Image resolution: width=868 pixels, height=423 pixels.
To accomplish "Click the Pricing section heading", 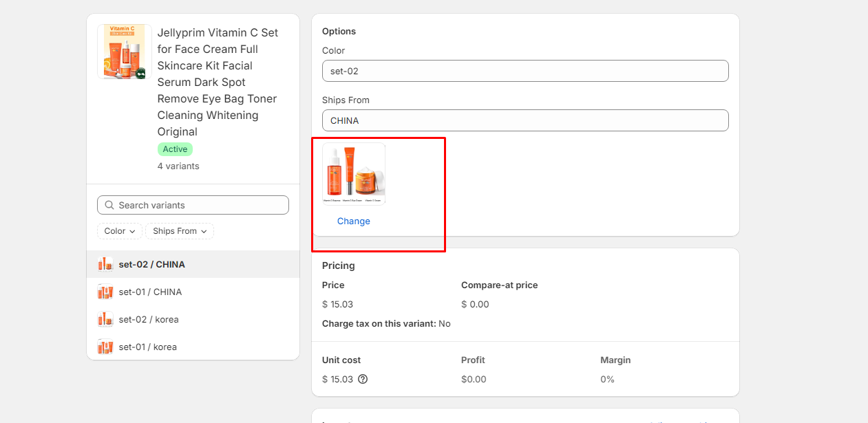I will (x=339, y=265).
